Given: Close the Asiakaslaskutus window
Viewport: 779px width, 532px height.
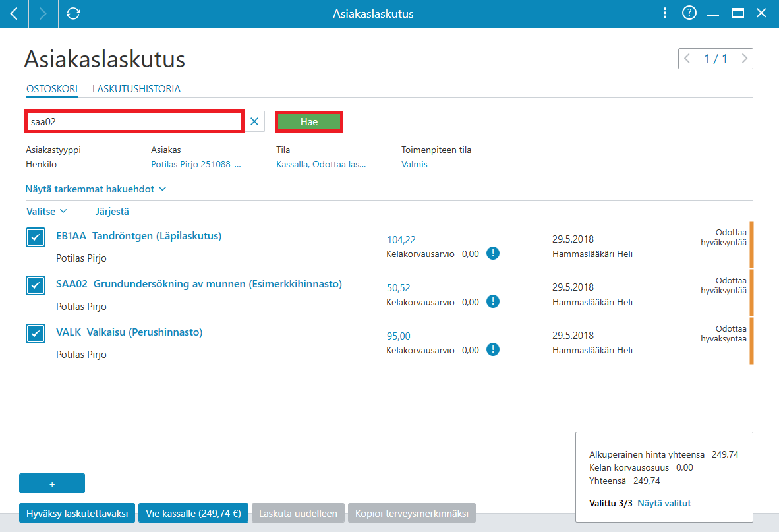Looking at the screenshot, I should [x=761, y=13].
